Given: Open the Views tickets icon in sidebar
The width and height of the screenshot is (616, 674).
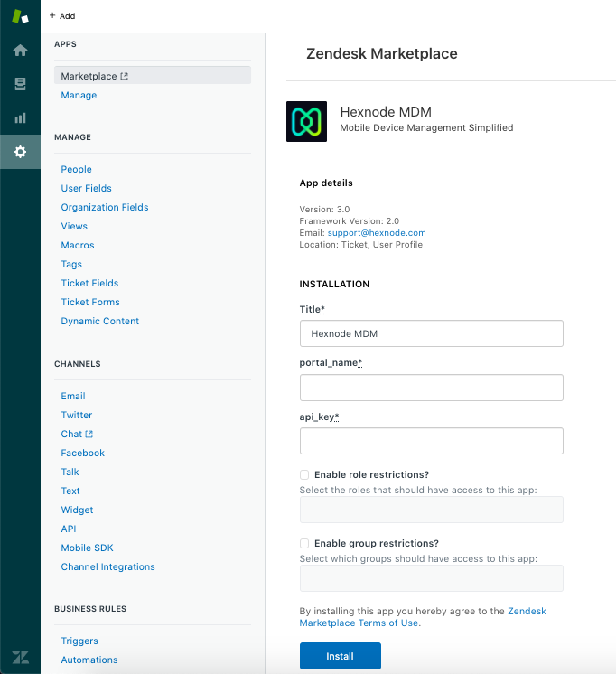Looking at the screenshot, I should coord(20,84).
